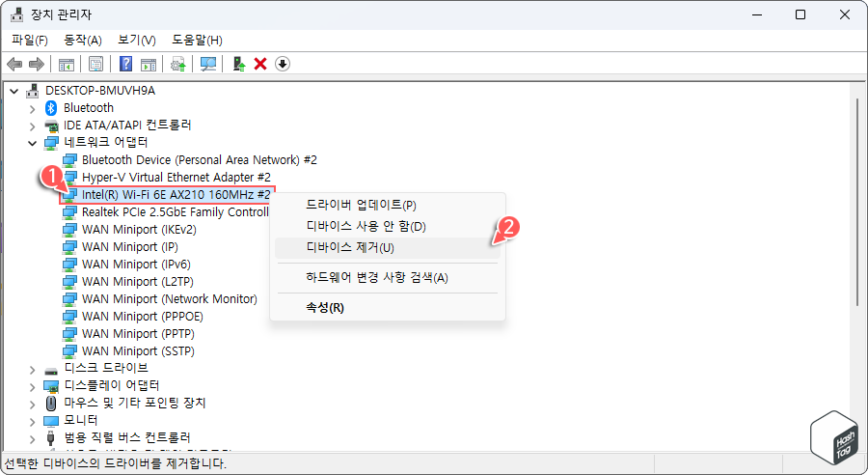The width and height of the screenshot is (868, 475).
Task: Collapse the 네트워크 어댑터 category
Action: 33,143
